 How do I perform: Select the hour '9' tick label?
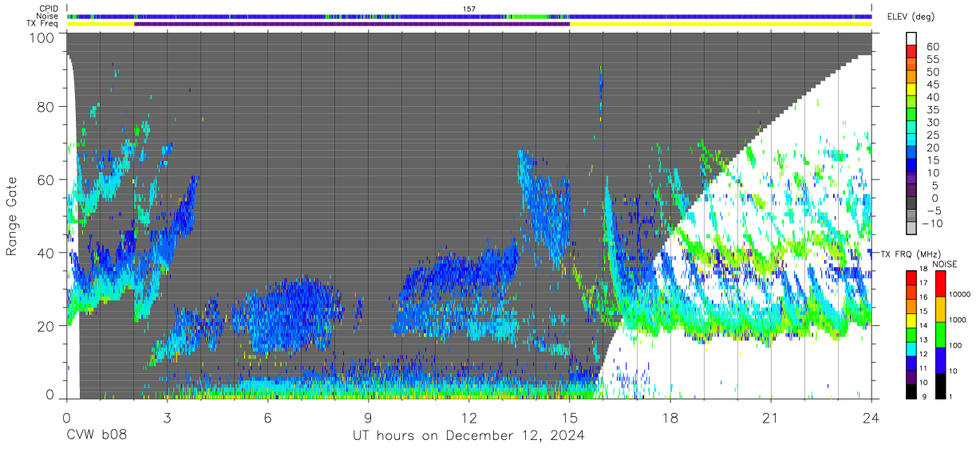click(369, 417)
